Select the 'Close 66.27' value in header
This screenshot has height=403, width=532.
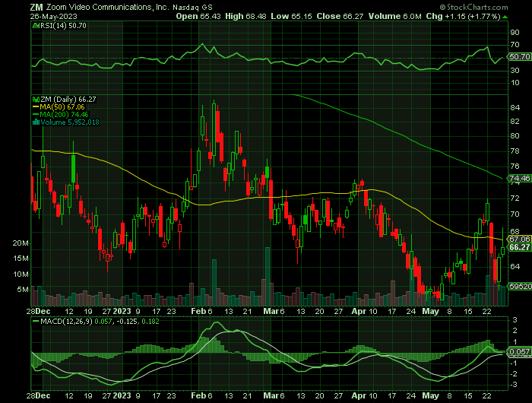(340, 16)
